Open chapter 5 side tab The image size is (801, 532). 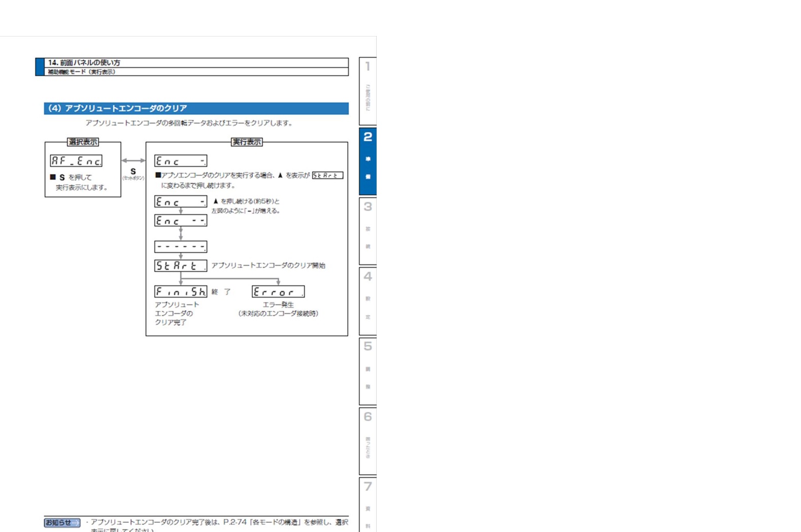click(x=368, y=371)
